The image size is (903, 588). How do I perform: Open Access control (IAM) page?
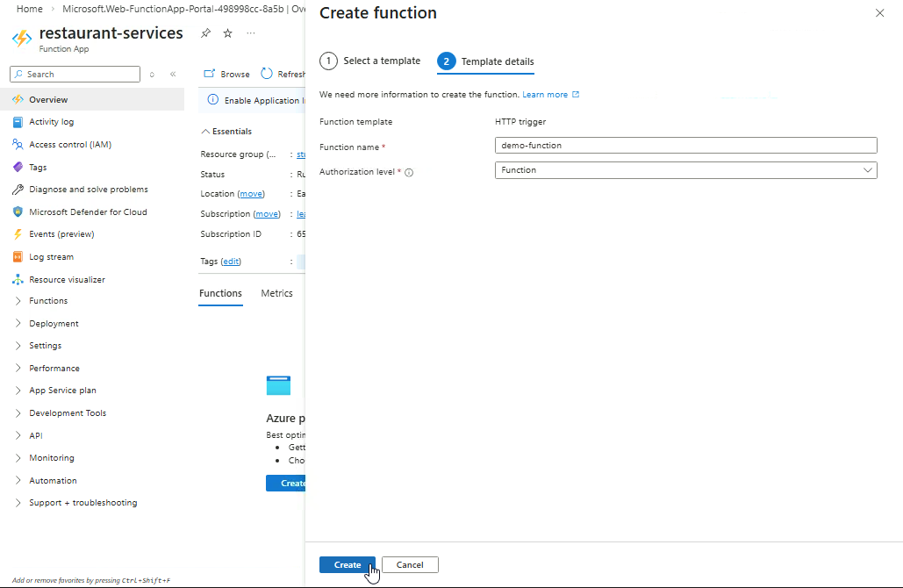click(69, 145)
